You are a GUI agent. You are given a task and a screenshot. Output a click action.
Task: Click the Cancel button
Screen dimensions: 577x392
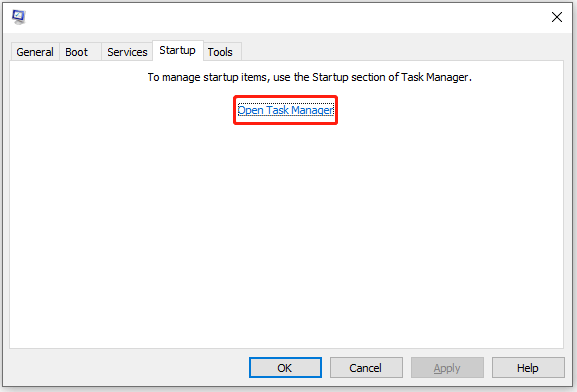(x=366, y=367)
